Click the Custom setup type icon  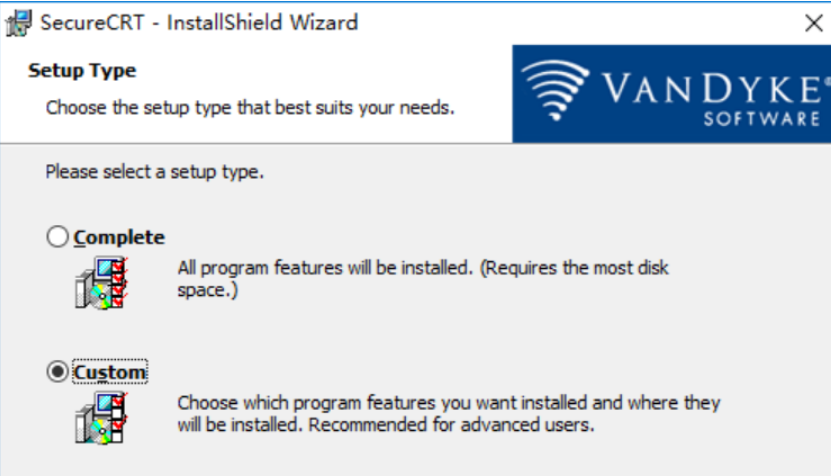(102, 417)
